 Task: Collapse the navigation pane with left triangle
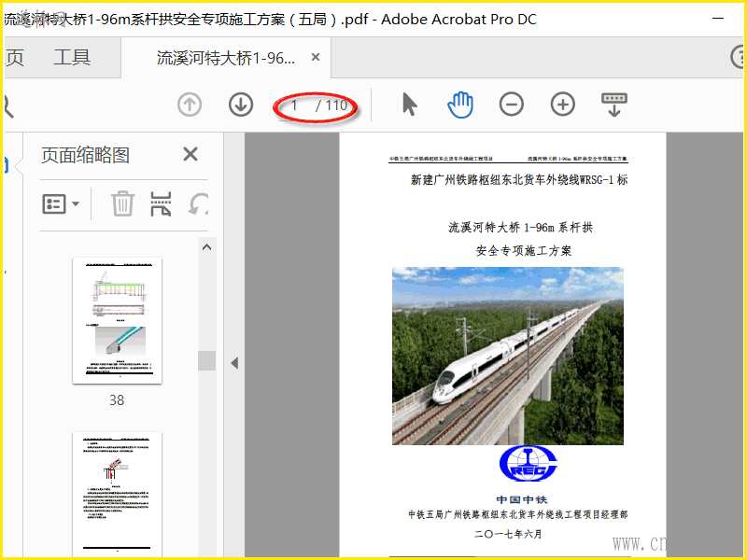[x=234, y=363]
